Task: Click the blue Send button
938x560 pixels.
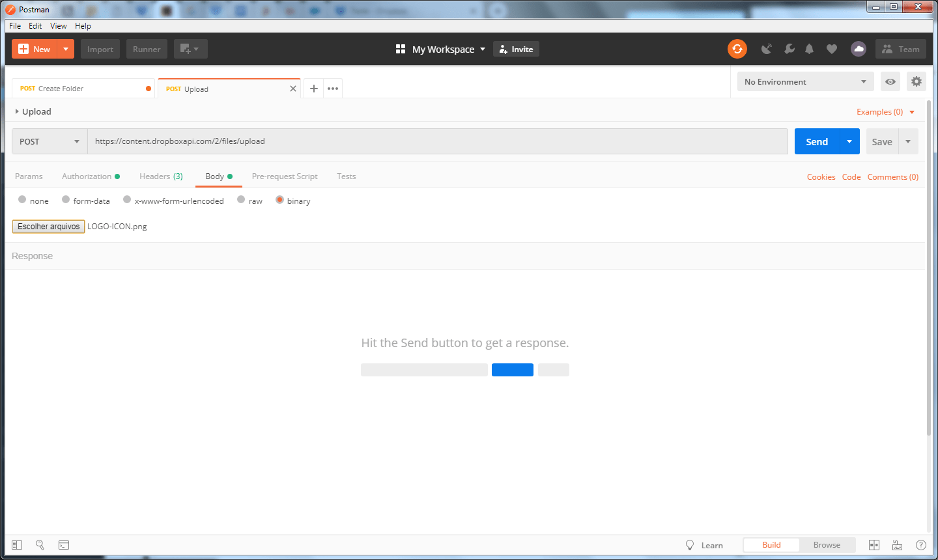Action: pos(817,141)
